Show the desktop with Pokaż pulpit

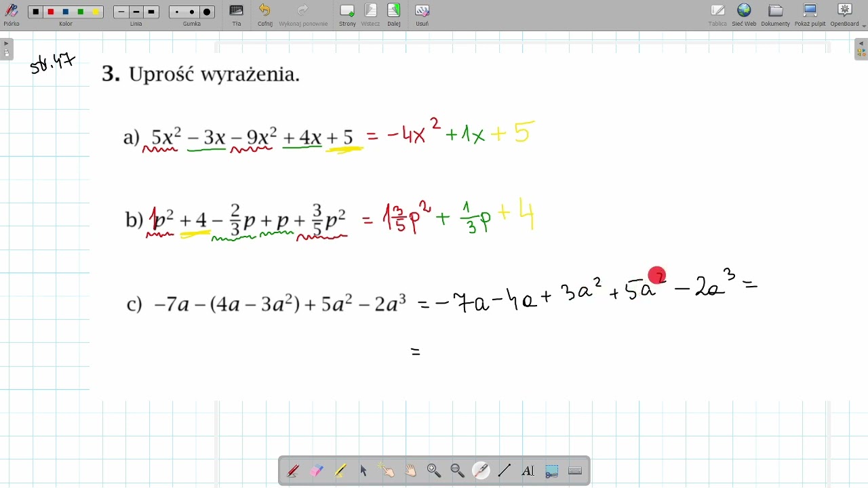coord(810,14)
